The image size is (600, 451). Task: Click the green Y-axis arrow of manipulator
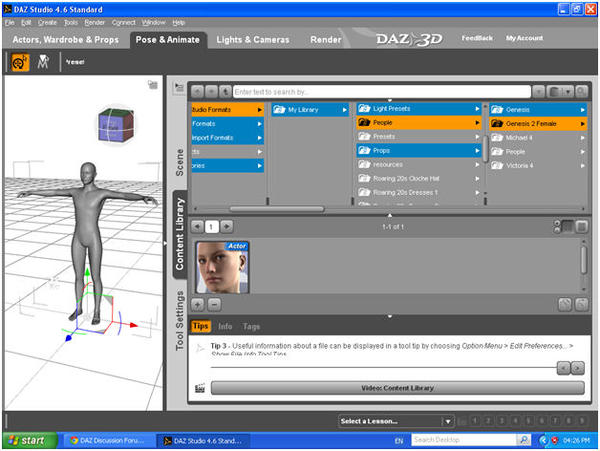pyautogui.click(x=87, y=272)
